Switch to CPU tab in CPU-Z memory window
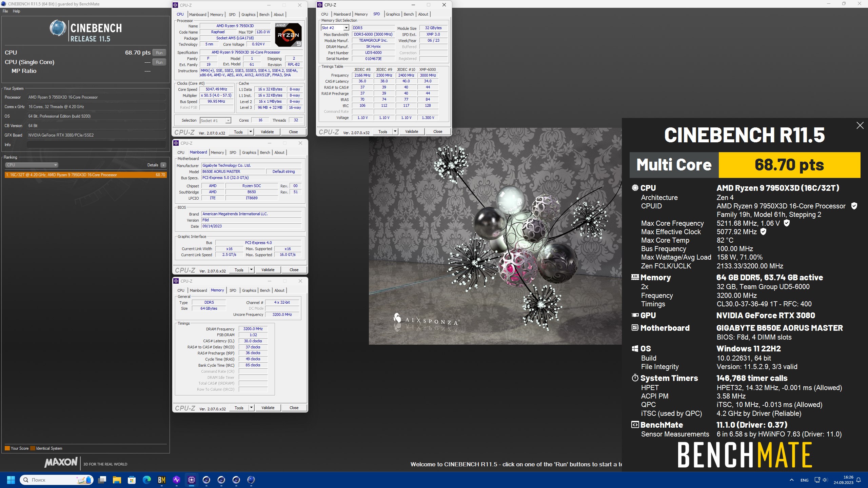868x488 pixels. click(x=181, y=290)
